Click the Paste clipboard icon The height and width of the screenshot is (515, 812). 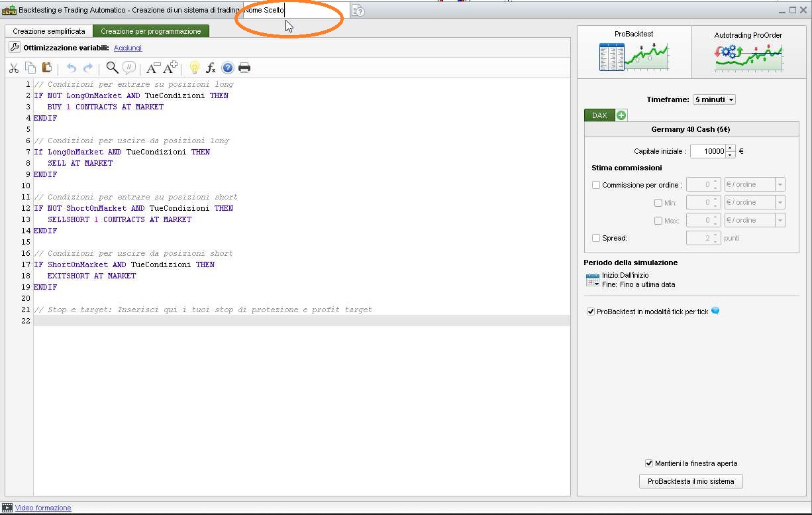click(47, 68)
